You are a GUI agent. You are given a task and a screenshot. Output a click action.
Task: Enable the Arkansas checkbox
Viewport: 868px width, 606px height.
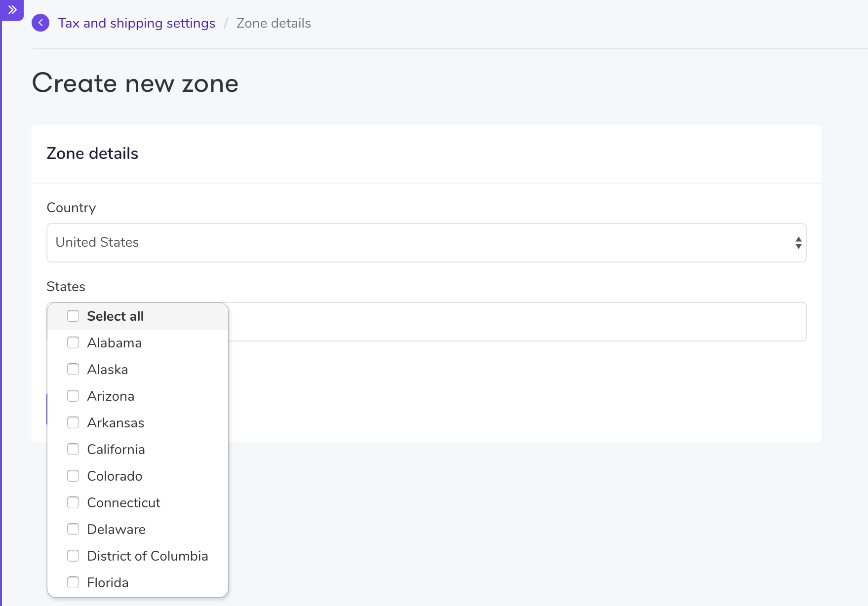coord(73,422)
